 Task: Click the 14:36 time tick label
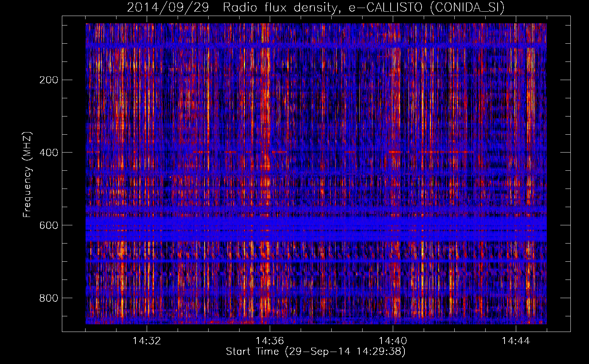tap(270, 341)
